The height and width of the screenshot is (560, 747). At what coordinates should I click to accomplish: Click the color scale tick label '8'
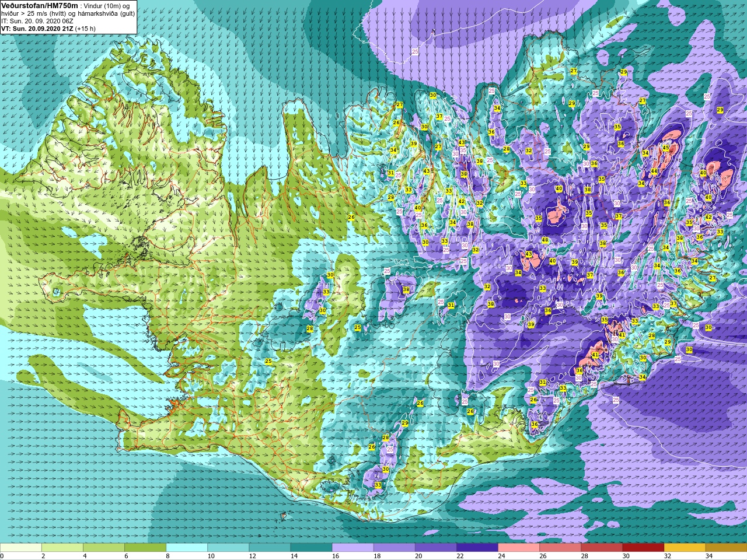[x=168, y=556]
